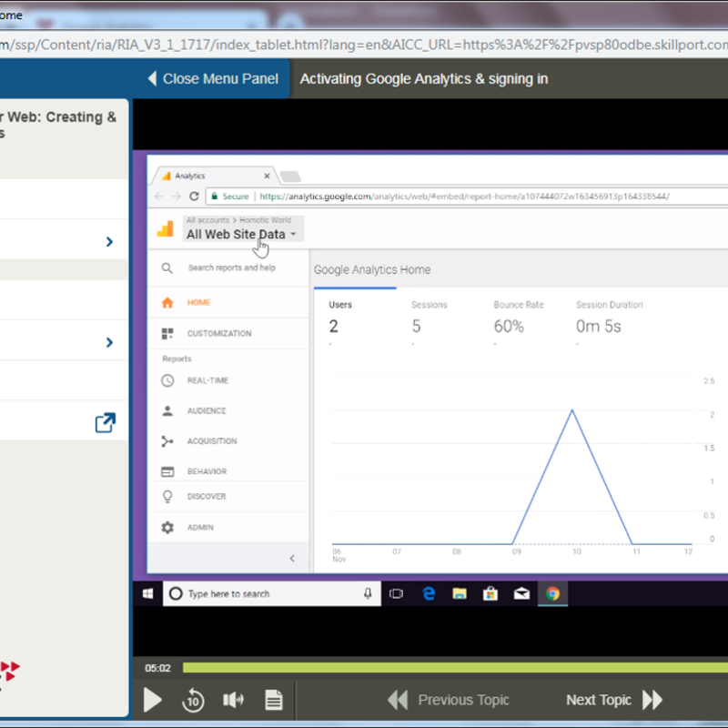Screen dimensions: 728x728
Task: Open Task View on the taskbar
Action: (396, 593)
